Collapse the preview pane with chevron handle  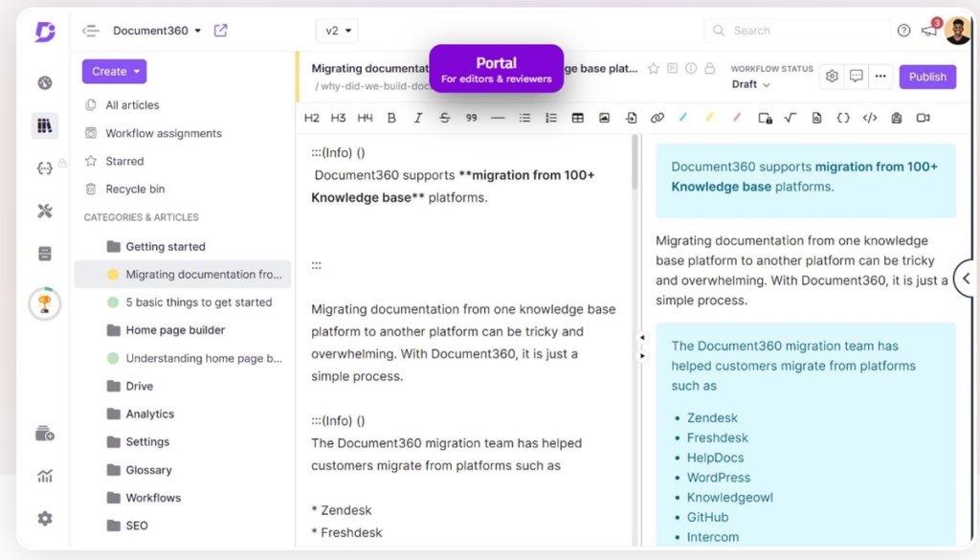click(x=967, y=279)
